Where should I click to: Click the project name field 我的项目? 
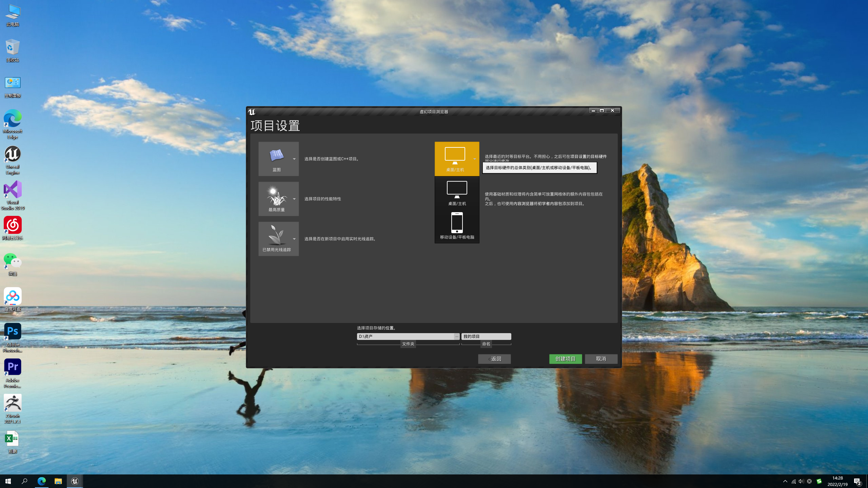coord(486,337)
